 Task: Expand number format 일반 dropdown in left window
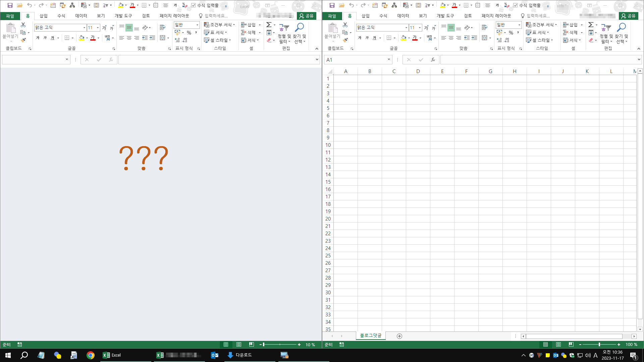(x=197, y=25)
